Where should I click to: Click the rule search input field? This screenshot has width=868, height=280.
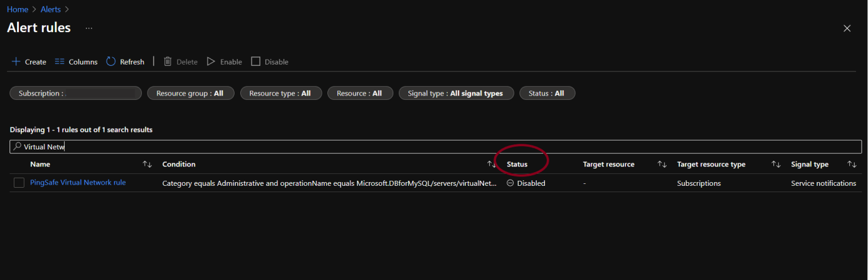click(x=439, y=147)
